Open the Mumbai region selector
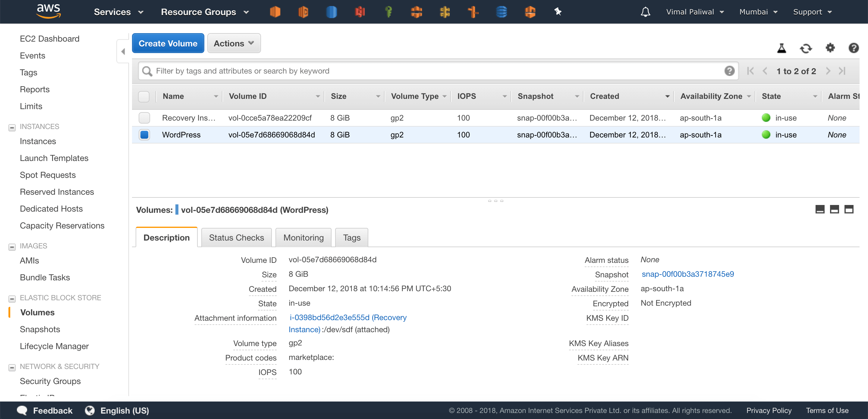868x419 pixels. pos(758,12)
